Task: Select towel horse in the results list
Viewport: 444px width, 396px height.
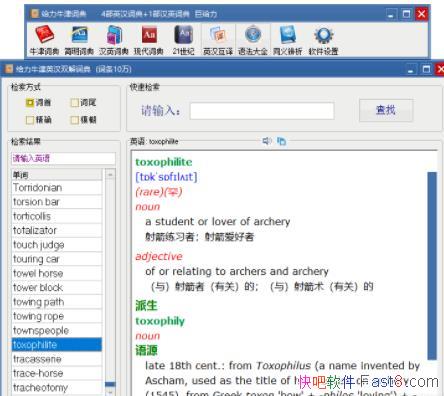Action: [57, 274]
